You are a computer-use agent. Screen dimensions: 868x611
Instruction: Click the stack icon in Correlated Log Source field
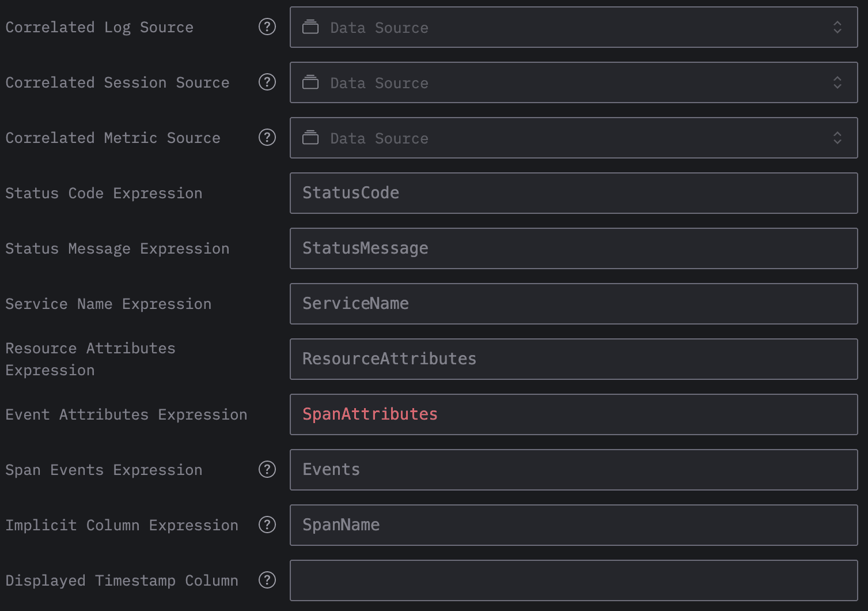[x=310, y=27]
